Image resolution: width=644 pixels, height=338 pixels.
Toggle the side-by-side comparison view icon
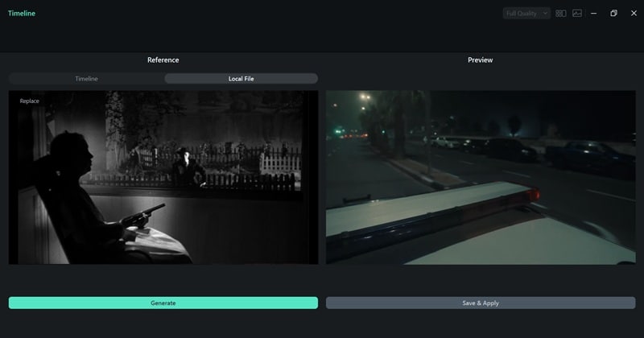pos(560,13)
